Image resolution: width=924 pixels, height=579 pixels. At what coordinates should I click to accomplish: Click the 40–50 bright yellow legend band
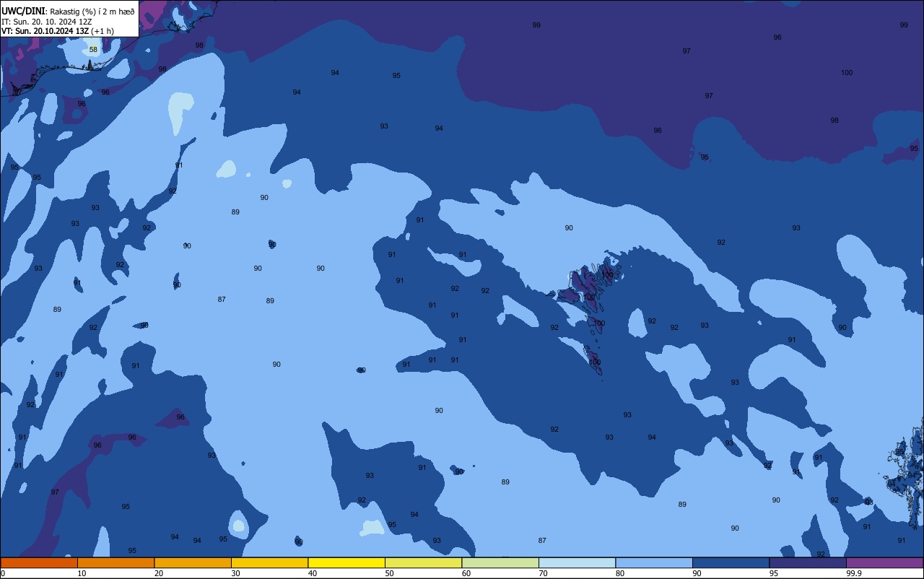pos(346,562)
